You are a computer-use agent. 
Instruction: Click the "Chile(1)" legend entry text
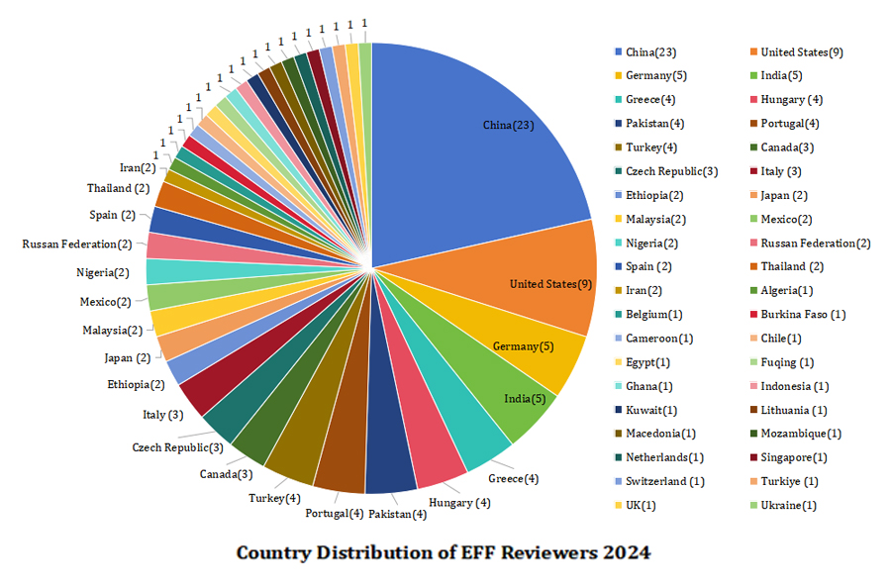(781, 339)
